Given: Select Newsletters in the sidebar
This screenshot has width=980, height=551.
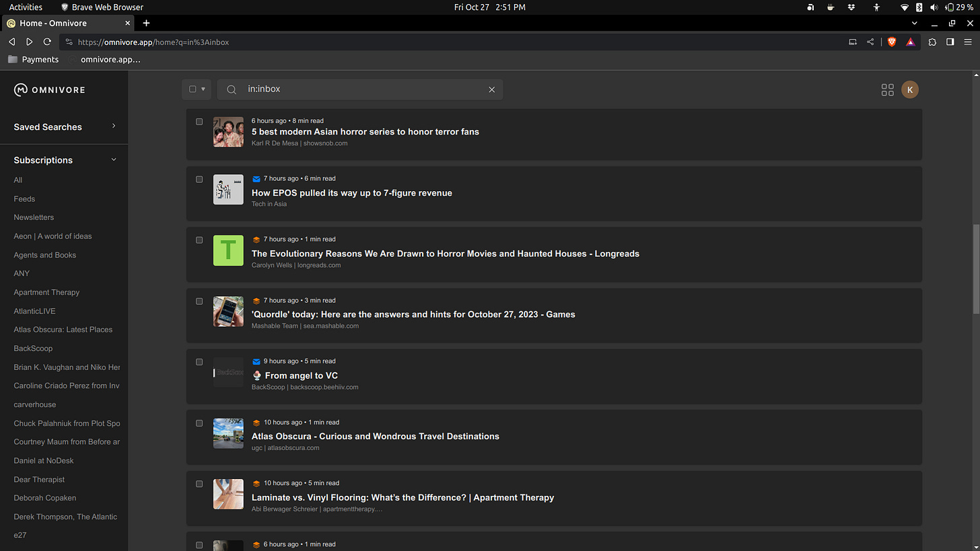Looking at the screenshot, I should tap(34, 217).
